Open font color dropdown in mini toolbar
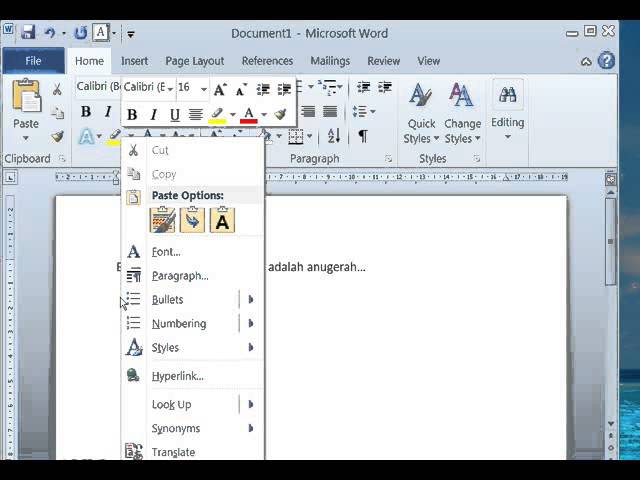 point(264,115)
